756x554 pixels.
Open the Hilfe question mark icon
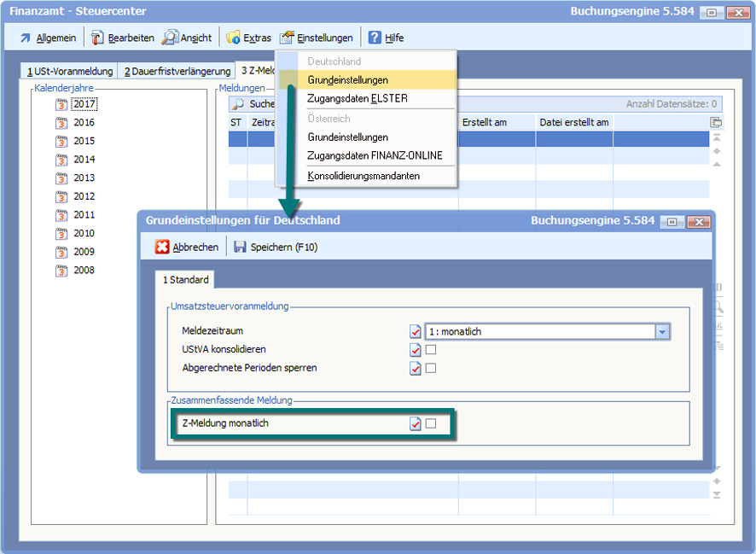375,38
